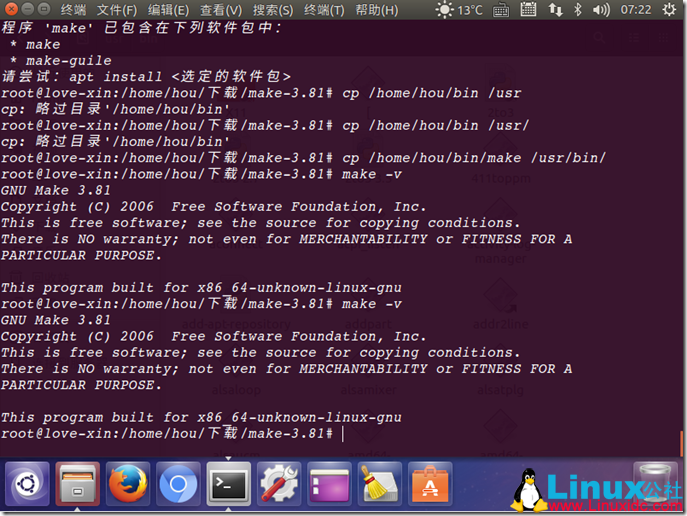
Task: Click the cursor at the last prompt
Action: pos(343,434)
